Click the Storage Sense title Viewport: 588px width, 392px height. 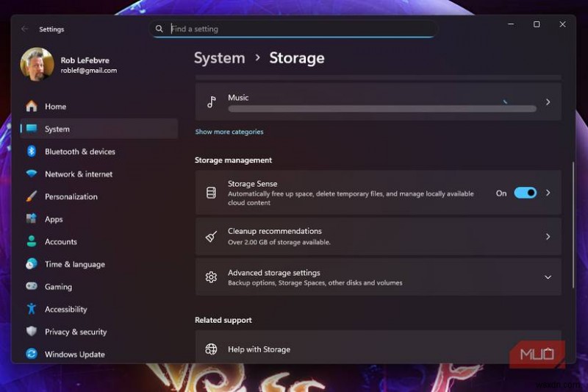tap(252, 184)
